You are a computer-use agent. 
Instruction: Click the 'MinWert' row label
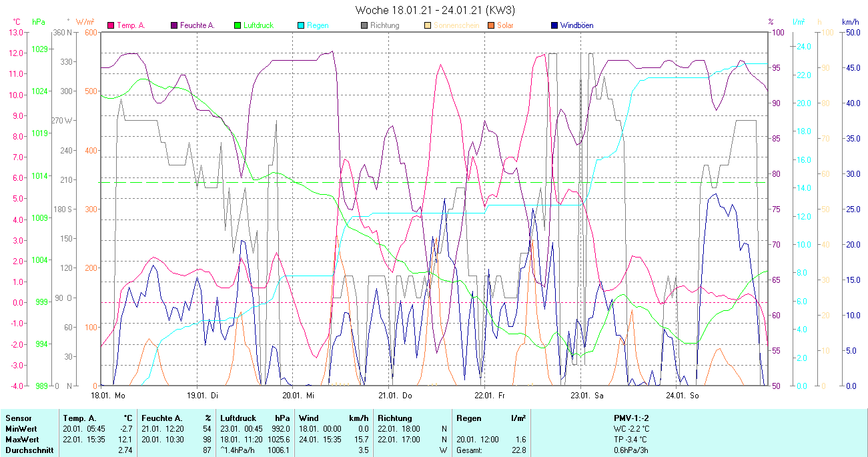21,429
